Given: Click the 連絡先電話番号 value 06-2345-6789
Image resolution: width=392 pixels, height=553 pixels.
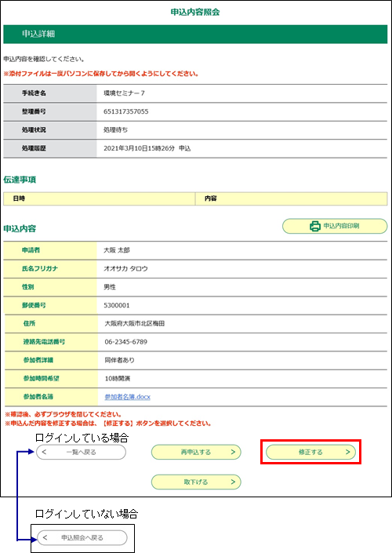Looking at the screenshot, I should point(126,342).
